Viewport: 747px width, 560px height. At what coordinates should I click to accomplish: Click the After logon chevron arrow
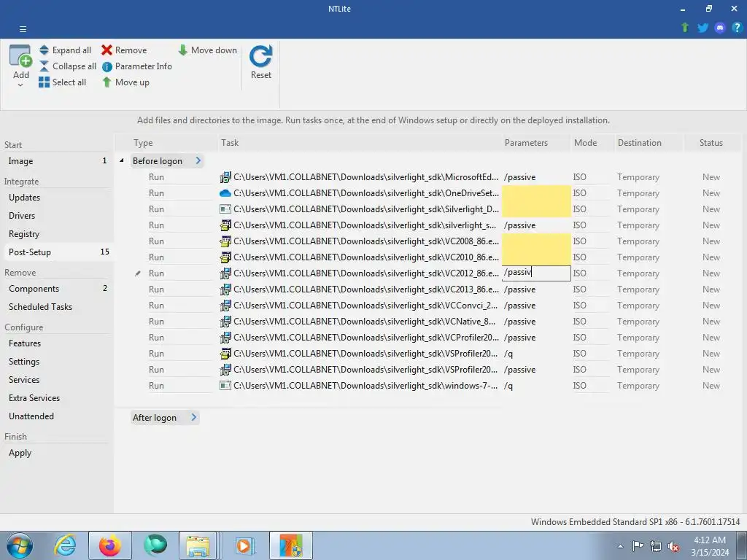point(193,417)
